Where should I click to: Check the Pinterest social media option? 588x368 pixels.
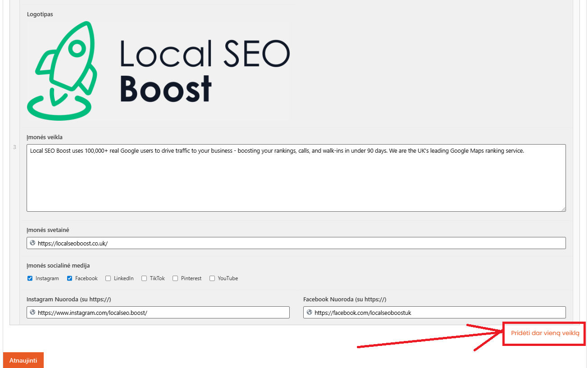click(x=175, y=278)
